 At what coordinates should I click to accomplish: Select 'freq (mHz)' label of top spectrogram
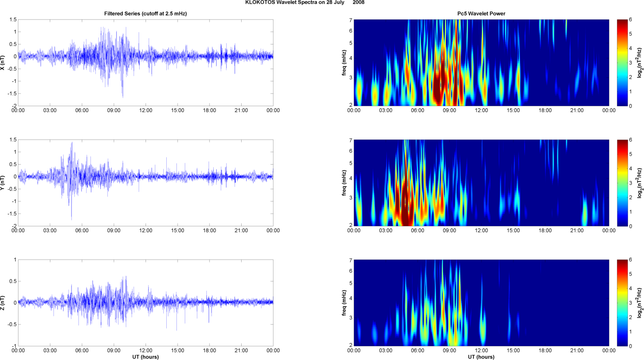[344, 63]
